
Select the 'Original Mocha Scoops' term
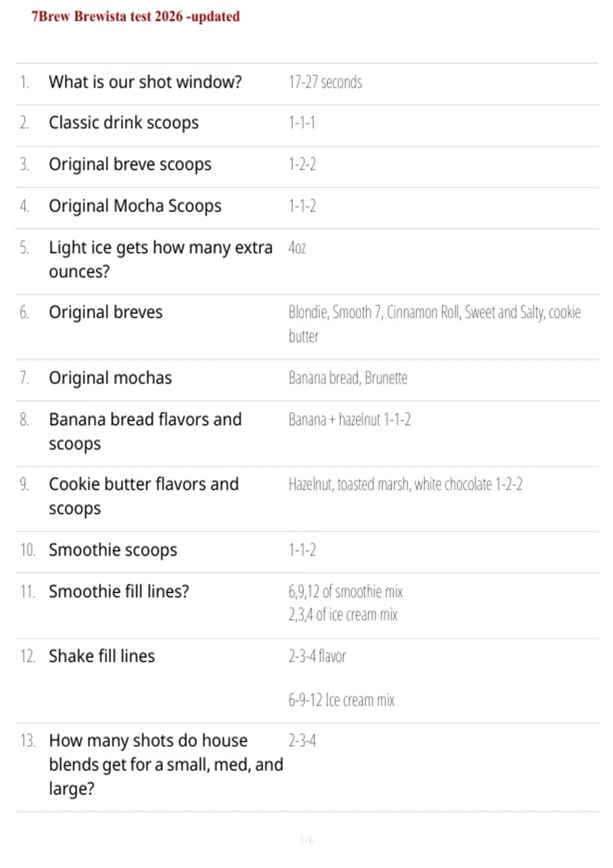tap(135, 206)
